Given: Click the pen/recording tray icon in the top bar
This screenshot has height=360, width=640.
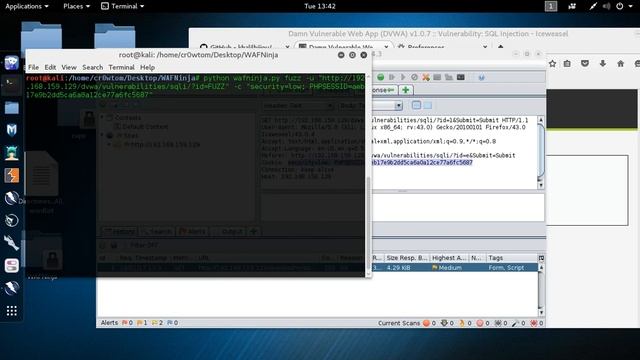Looking at the screenshot, I should tap(593, 6).
